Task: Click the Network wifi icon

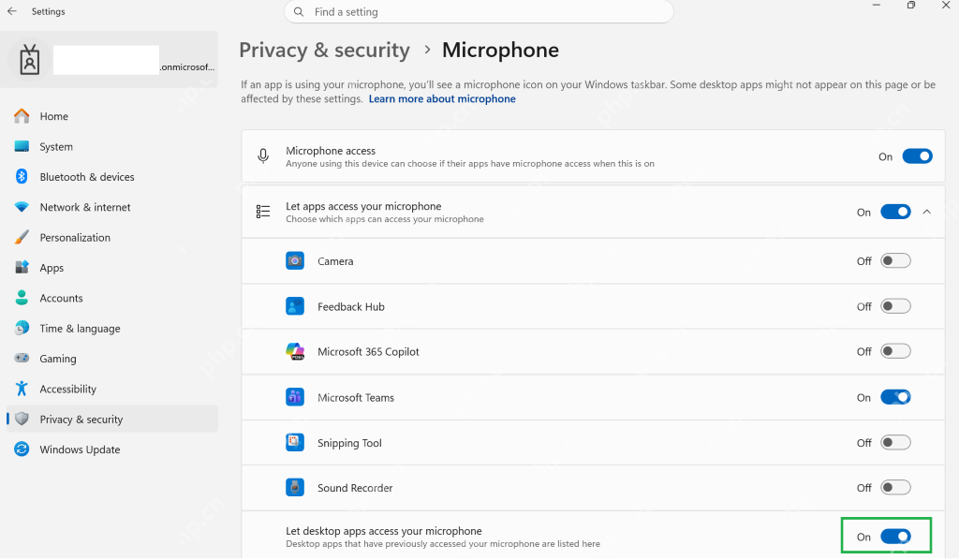Action: [22, 207]
